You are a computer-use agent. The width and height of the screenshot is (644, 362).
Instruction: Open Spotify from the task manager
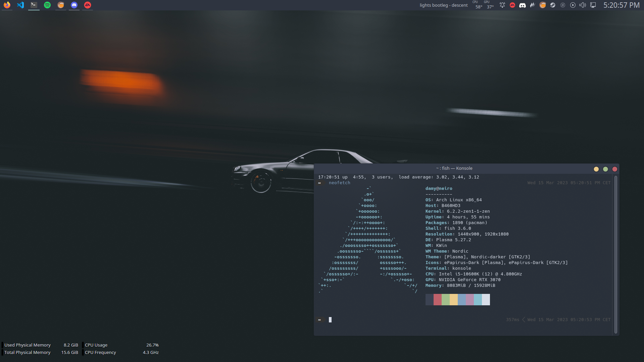coord(47,5)
